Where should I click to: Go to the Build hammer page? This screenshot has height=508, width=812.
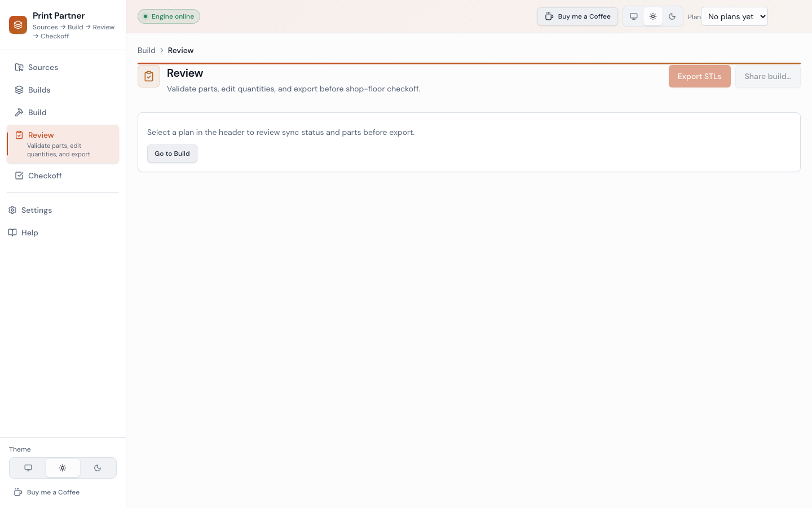(63, 112)
